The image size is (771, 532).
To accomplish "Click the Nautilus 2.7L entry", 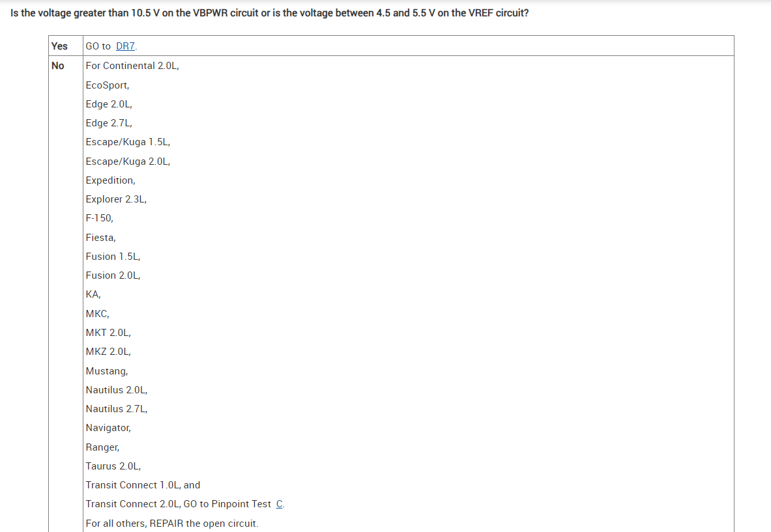I will pyautogui.click(x=117, y=409).
